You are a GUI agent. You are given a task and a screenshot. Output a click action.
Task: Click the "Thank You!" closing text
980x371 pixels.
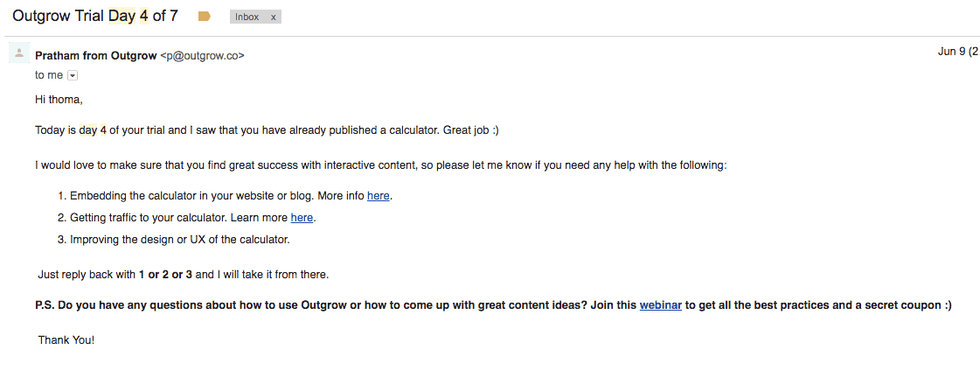click(x=66, y=340)
